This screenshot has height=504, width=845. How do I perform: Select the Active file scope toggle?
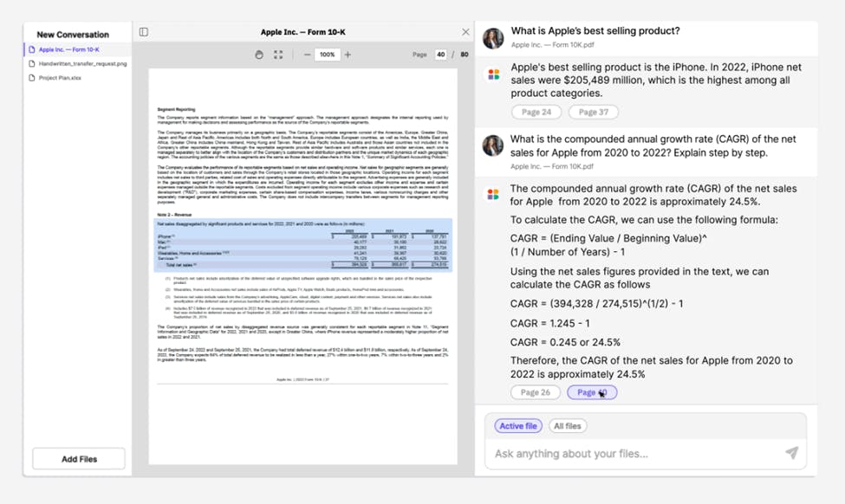[x=518, y=426]
